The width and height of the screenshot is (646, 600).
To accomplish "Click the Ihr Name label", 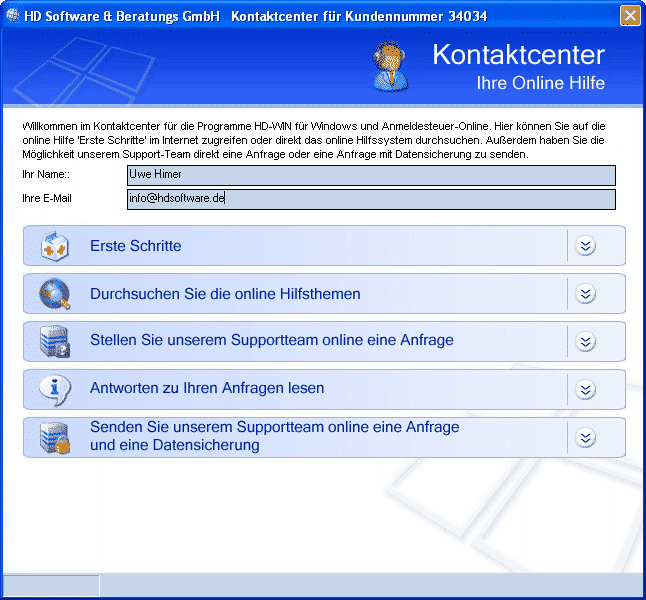I will click(x=46, y=174).
